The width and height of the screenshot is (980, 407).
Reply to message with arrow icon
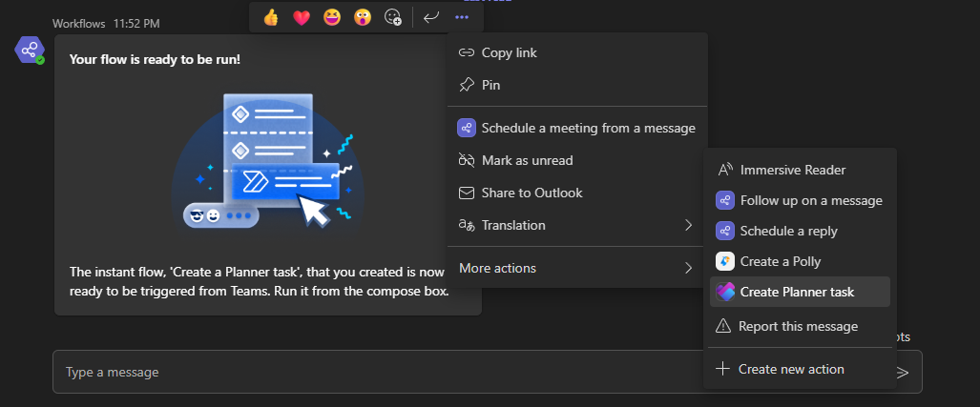coord(431,17)
